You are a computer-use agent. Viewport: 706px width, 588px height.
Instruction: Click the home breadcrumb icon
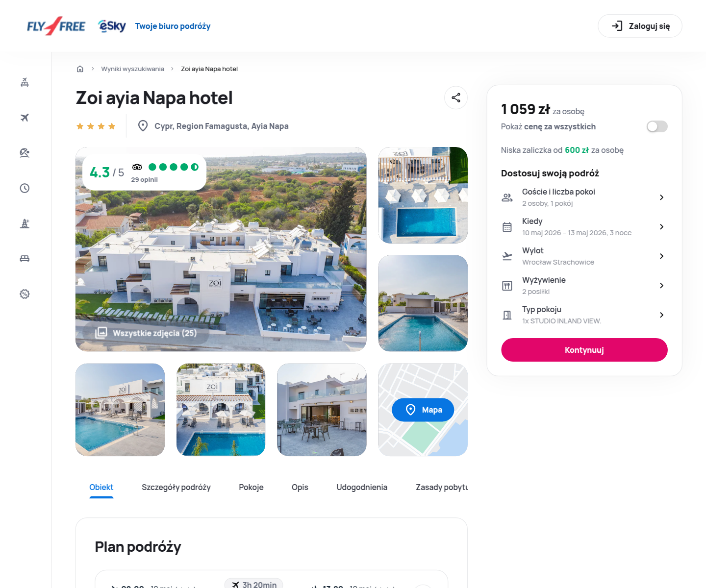tap(80, 69)
